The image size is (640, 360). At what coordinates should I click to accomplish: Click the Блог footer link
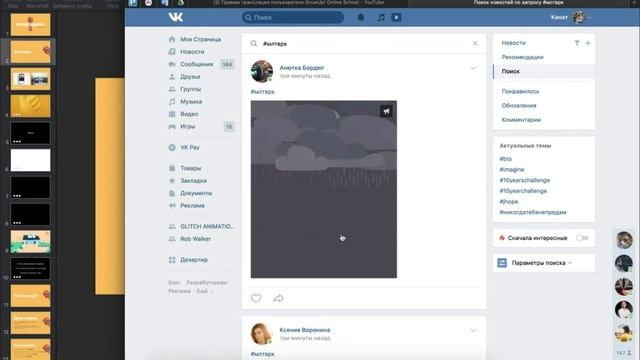(174, 282)
